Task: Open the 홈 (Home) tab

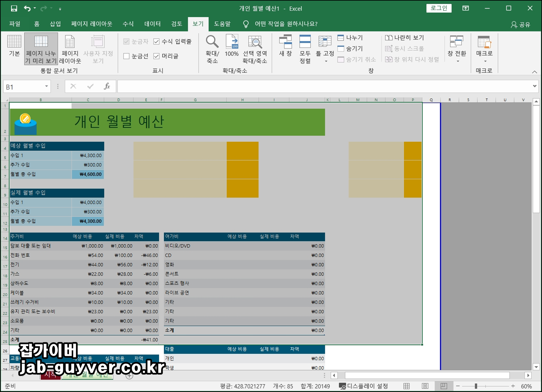Action: point(37,24)
